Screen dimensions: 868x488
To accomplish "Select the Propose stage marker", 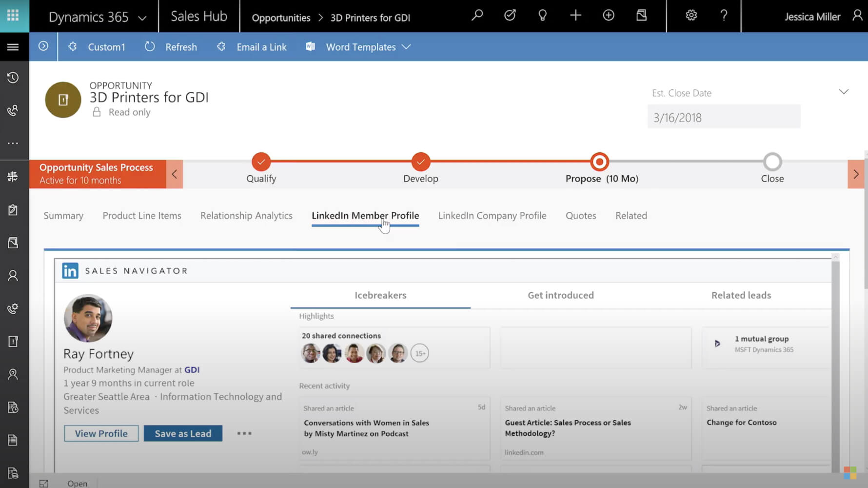I will tap(599, 162).
